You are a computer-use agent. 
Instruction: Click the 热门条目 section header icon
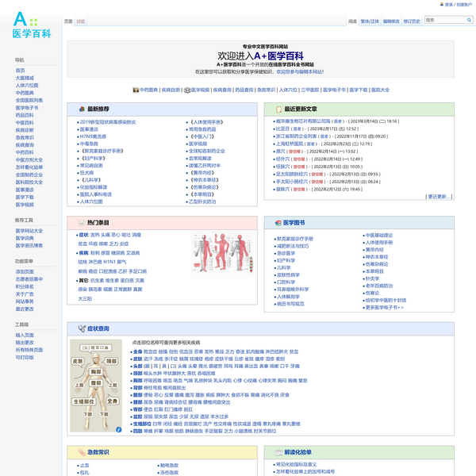(79, 223)
